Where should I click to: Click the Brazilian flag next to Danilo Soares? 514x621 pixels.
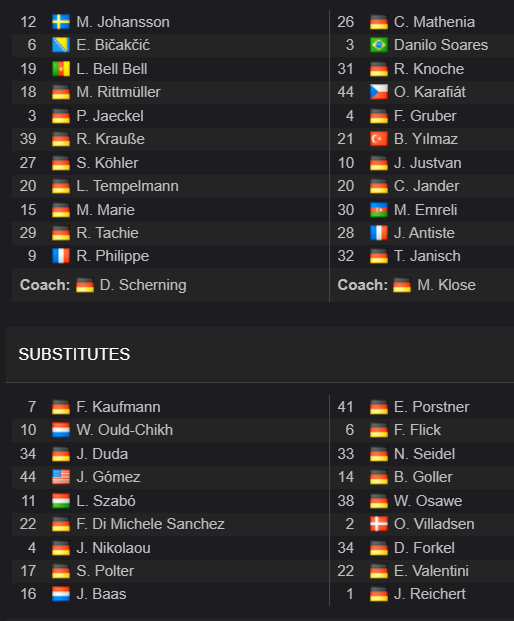click(379, 45)
